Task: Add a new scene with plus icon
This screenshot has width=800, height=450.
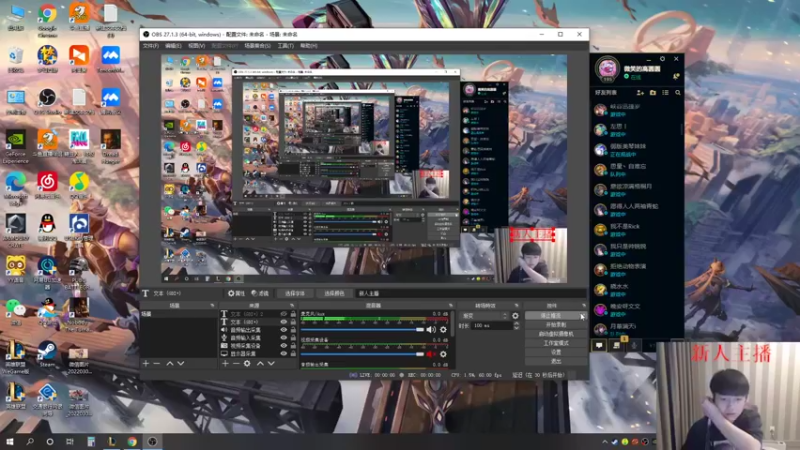Action: tap(146, 363)
